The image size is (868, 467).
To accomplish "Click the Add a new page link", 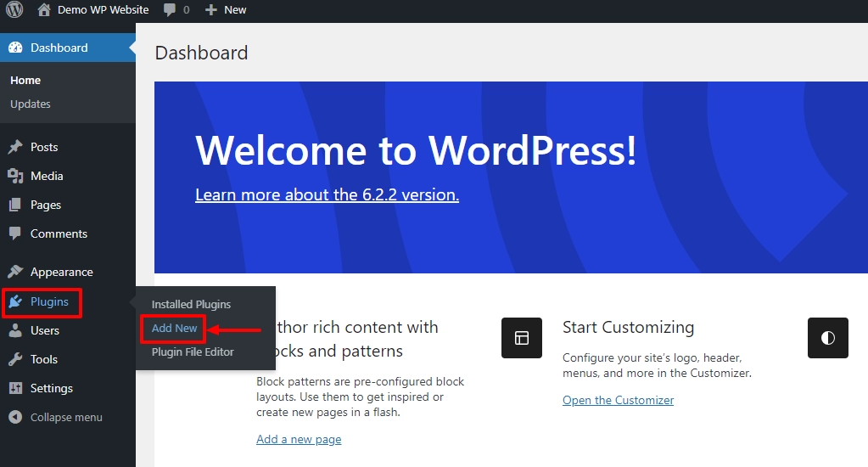I will click(x=299, y=439).
